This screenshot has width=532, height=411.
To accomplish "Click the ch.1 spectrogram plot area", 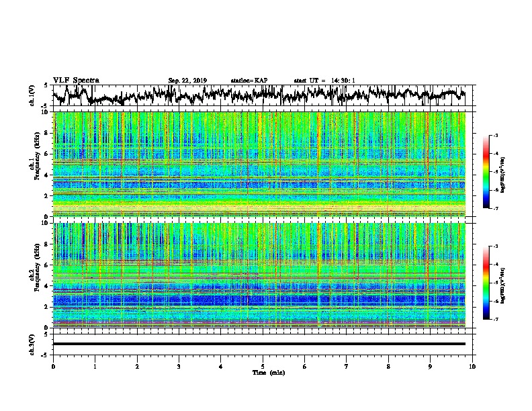I will (x=259, y=164).
